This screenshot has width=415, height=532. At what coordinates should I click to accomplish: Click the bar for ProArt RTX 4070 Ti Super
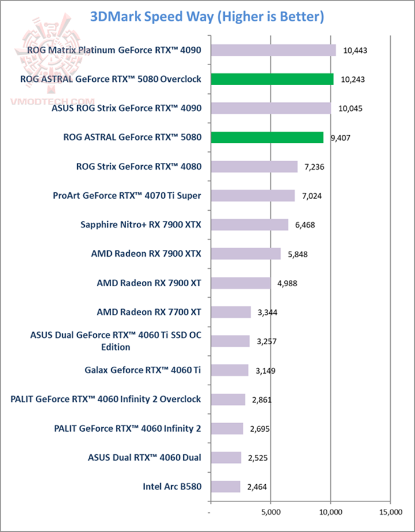tap(253, 196)
